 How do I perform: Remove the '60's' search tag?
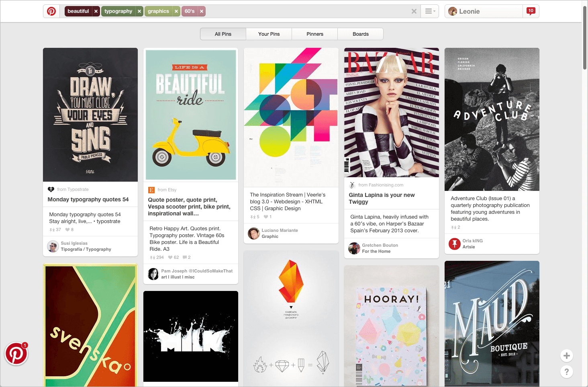[202, 11]
